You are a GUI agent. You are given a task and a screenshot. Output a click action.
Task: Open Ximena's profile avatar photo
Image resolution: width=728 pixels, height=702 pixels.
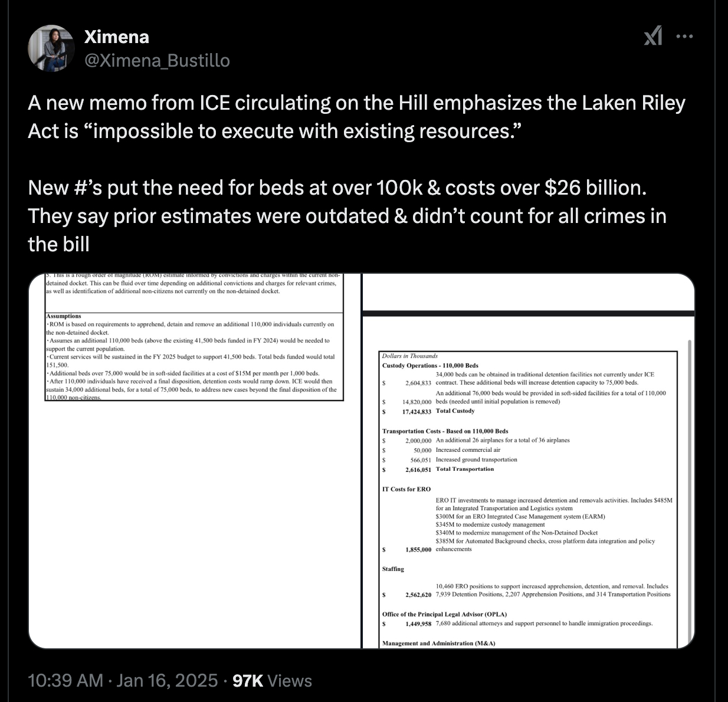tap(51, 48)
